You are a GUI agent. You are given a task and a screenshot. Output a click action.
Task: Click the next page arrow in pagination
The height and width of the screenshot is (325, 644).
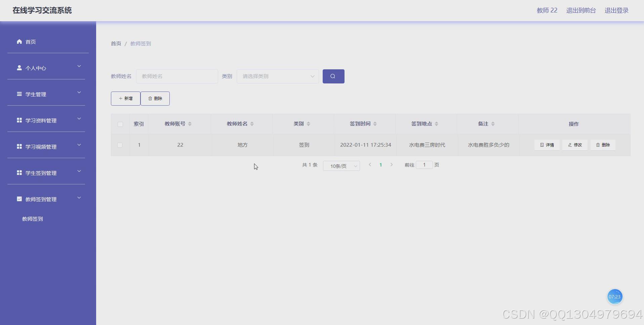(x=391, y=165)
